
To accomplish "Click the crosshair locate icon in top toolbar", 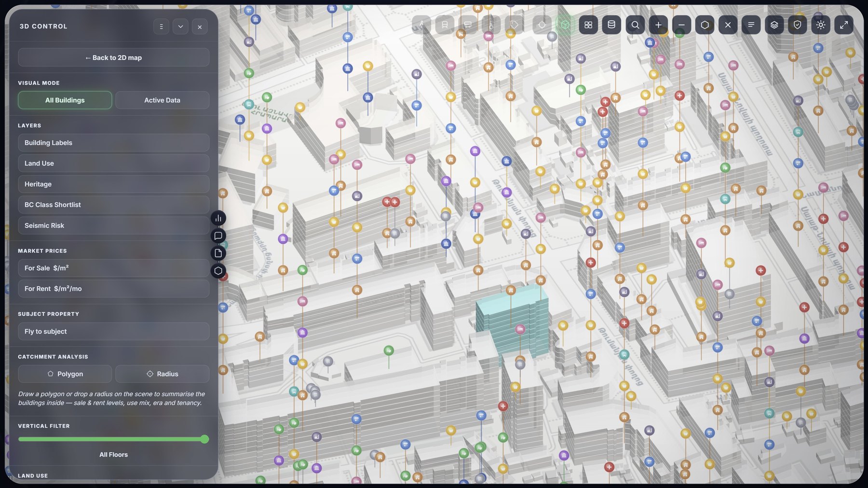I will (542, 25).
